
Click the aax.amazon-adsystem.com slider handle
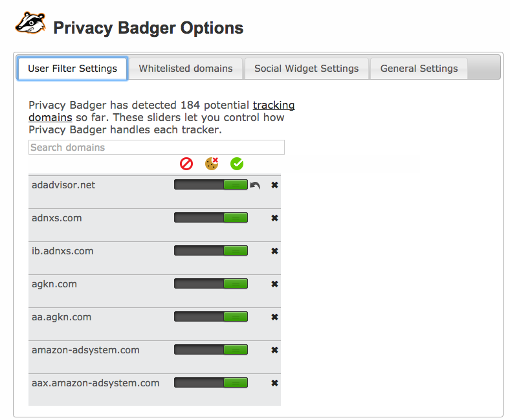coord(236,382)
